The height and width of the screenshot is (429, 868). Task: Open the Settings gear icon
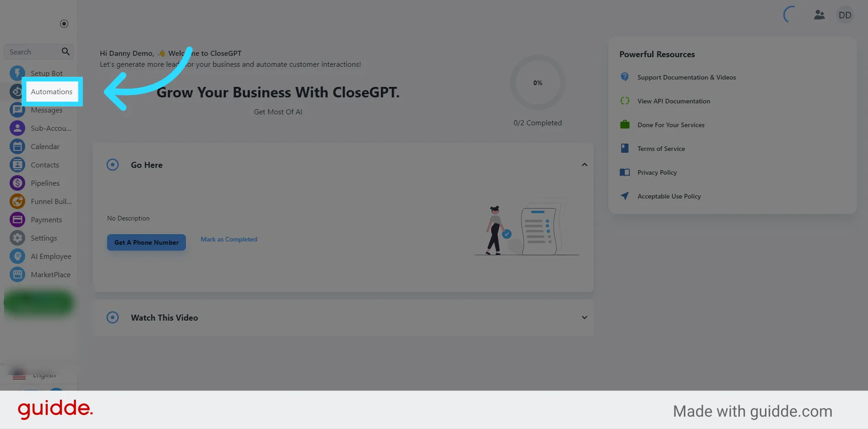17,238
